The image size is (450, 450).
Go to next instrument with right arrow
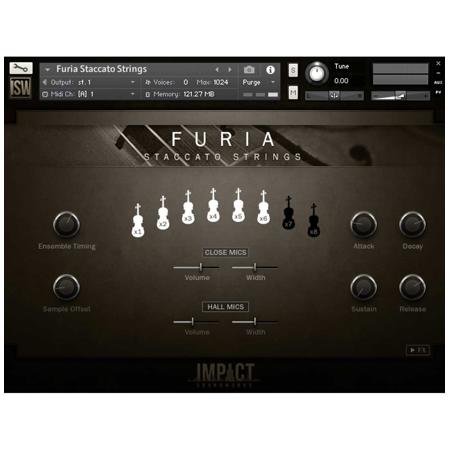(x=230, y=70)
